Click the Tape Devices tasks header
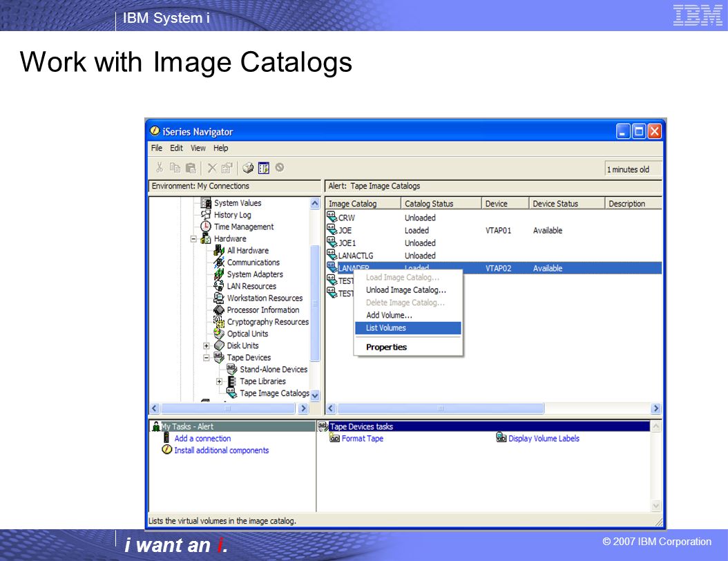The width and height of the screenshot is (728, 561). pos(489,426)
